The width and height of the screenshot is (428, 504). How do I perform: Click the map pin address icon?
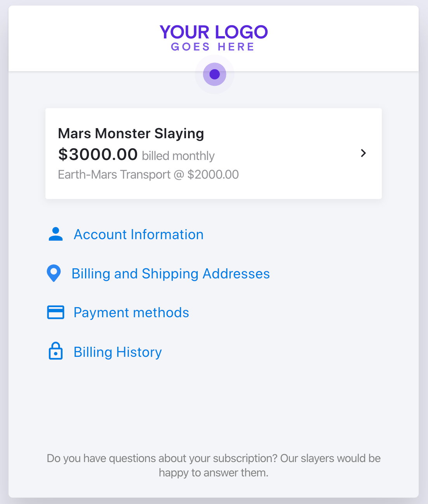coord(54,273)
